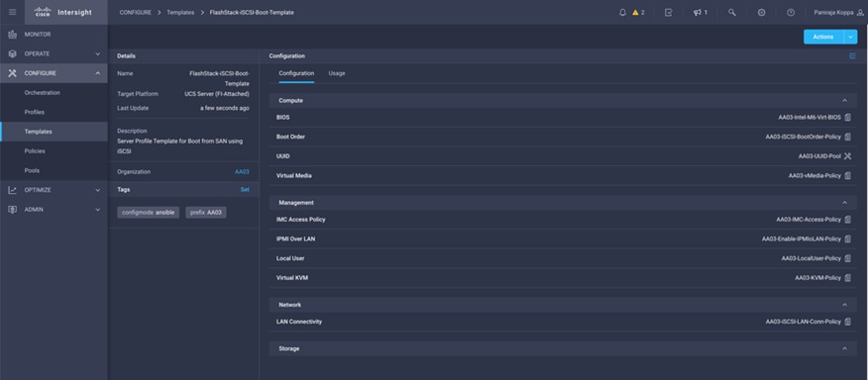Viewport: 868px width, 380px height.
Task: Click the Actions button
Action: click(x=823, y=37)
